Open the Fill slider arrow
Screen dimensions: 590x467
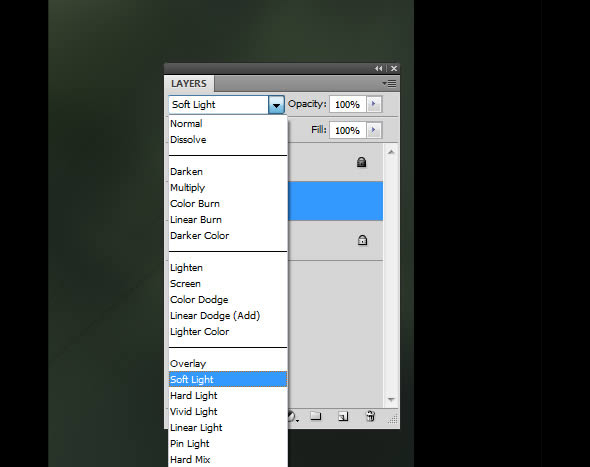click(374, 130)
